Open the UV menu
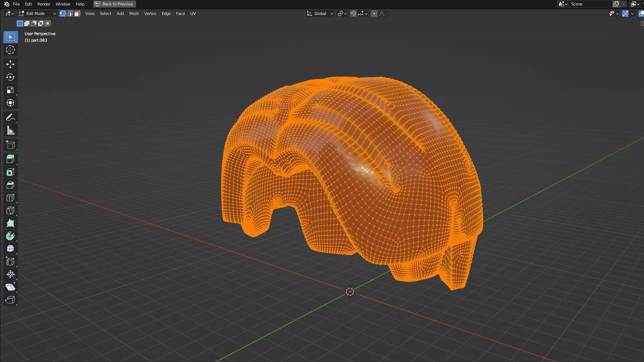 (193, 14)
